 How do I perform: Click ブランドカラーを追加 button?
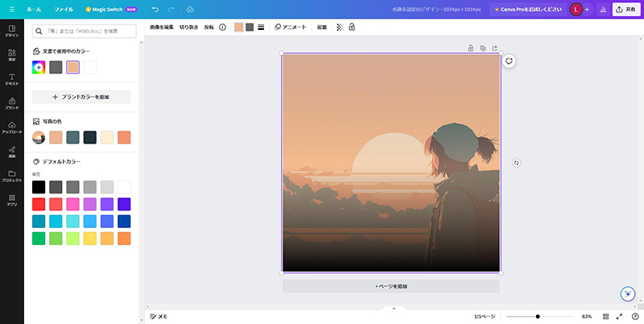point(81,97)
